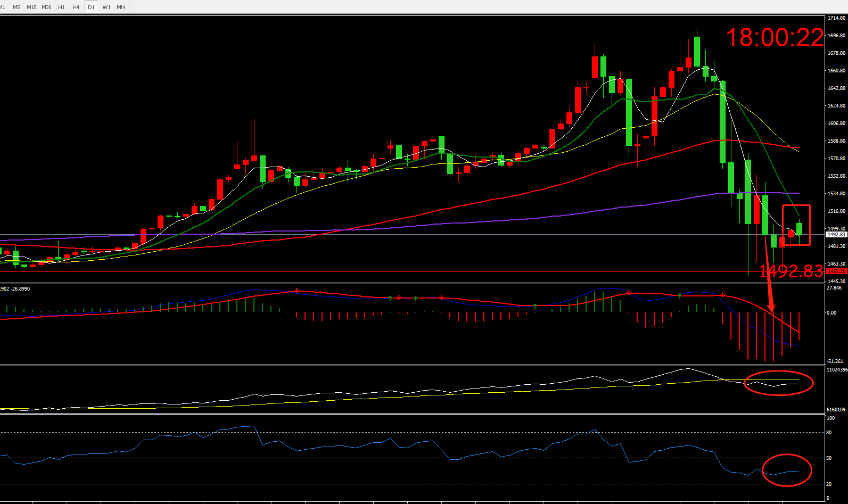Change chart period to H1
The width and height of the screenshot is (848, 504).
pos(62,7)
